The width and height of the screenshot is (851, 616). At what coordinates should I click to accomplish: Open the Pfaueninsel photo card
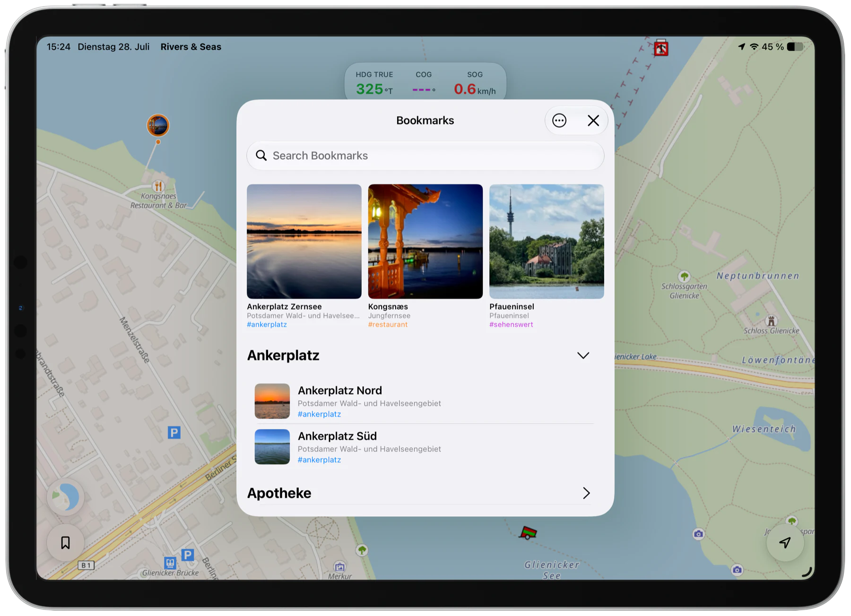(x=547, y=241)
